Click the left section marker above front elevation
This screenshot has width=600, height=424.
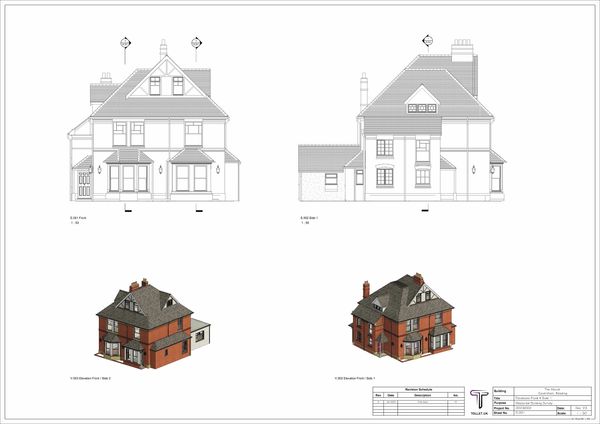click(125, 43)
